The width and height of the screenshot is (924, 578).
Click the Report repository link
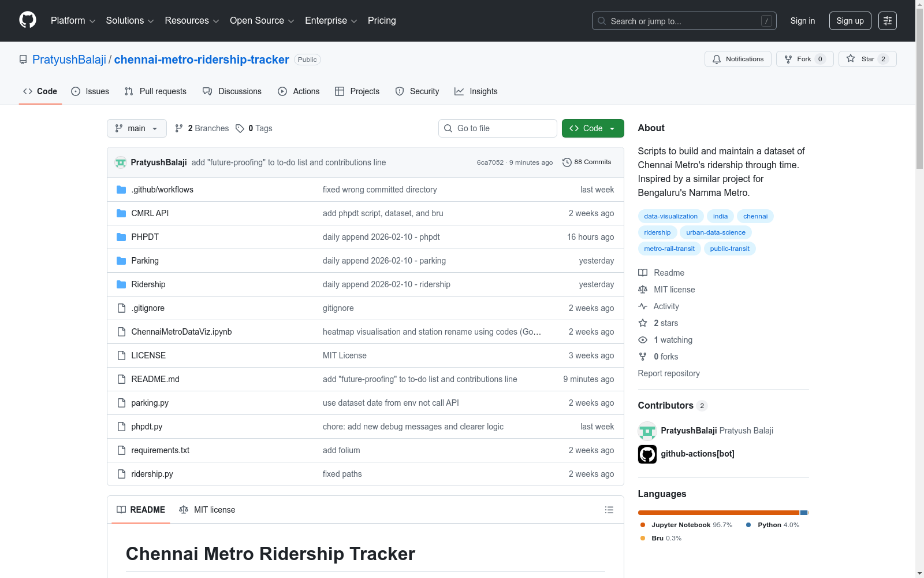[x=669, y=373]
